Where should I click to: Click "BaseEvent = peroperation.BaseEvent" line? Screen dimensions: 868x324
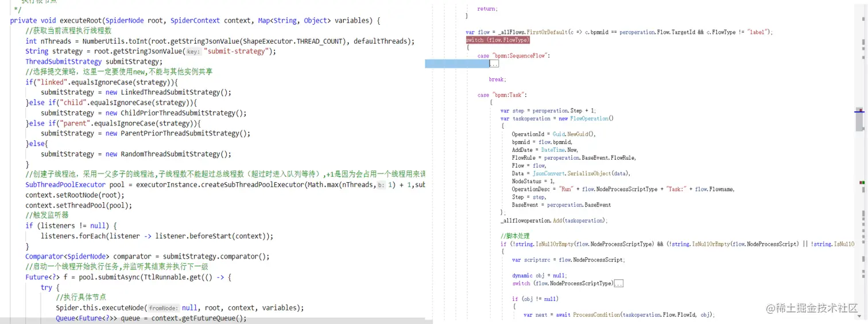click(x=561, y=205)
